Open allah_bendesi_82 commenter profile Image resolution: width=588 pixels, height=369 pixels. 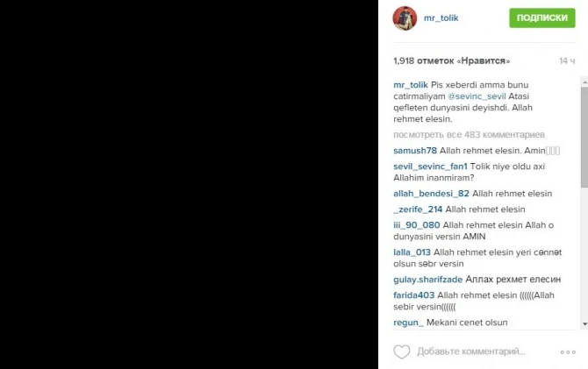(431, 194)
